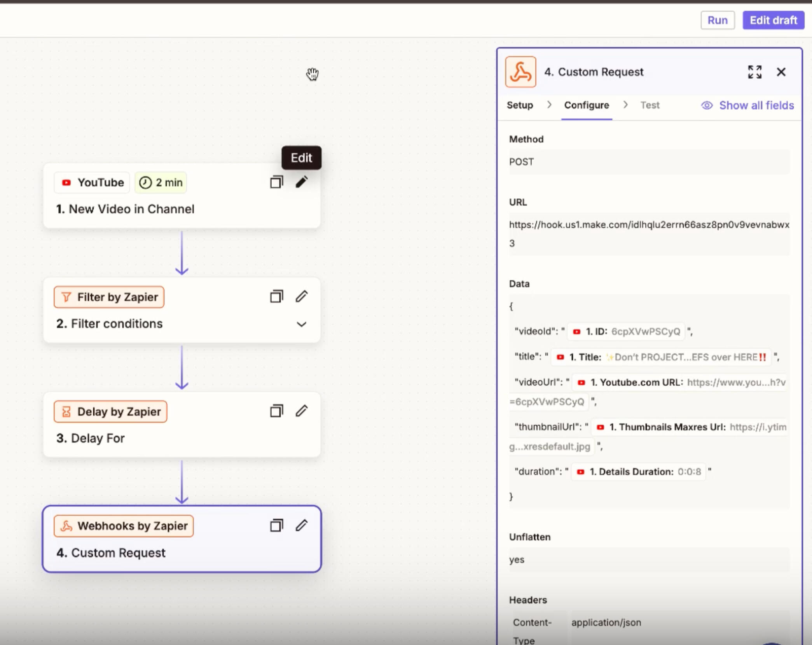This screenshot has height=645, width=812.
Task: Click the Headers section label
Action: click(528, 600)
